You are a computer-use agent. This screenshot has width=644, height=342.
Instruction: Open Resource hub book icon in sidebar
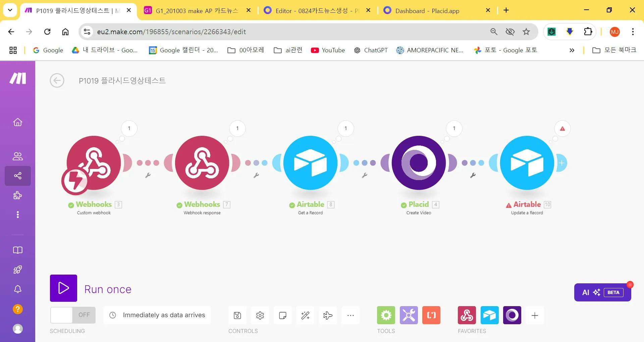(18, 250)
